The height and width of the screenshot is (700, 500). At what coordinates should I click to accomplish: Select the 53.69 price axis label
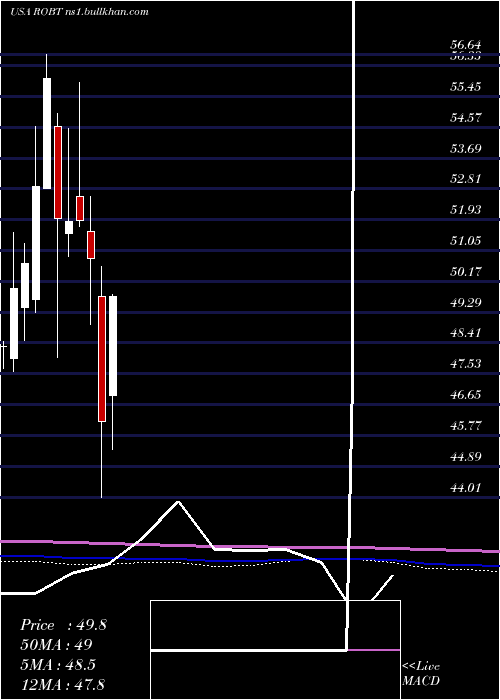tap(466, 148)
